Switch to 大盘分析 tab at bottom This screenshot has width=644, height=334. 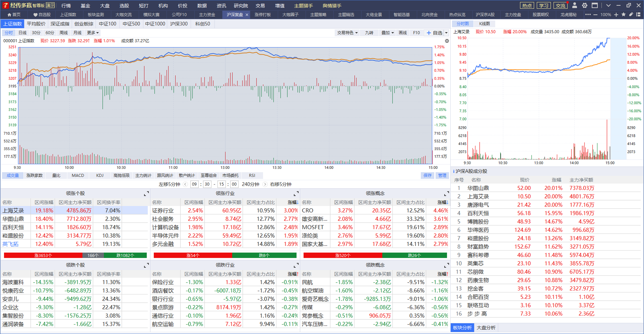tap(486, 328)
